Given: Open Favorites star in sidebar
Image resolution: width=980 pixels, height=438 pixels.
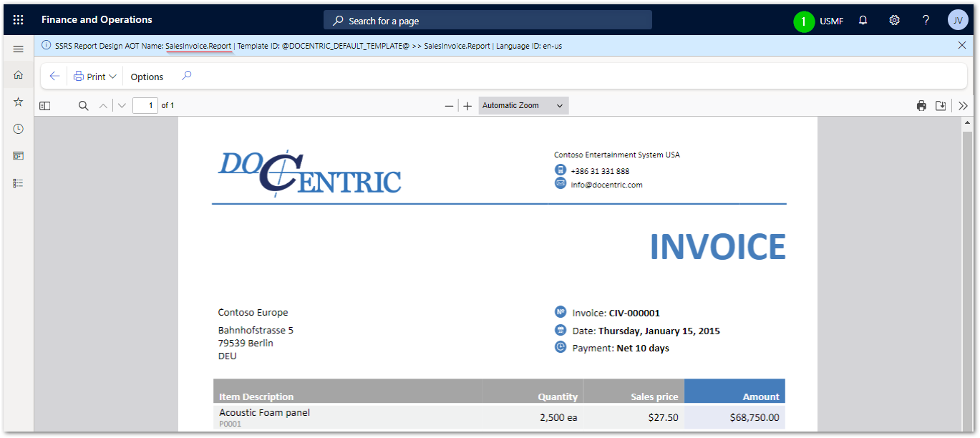Looking at the screenshot, I should (19, 102).
